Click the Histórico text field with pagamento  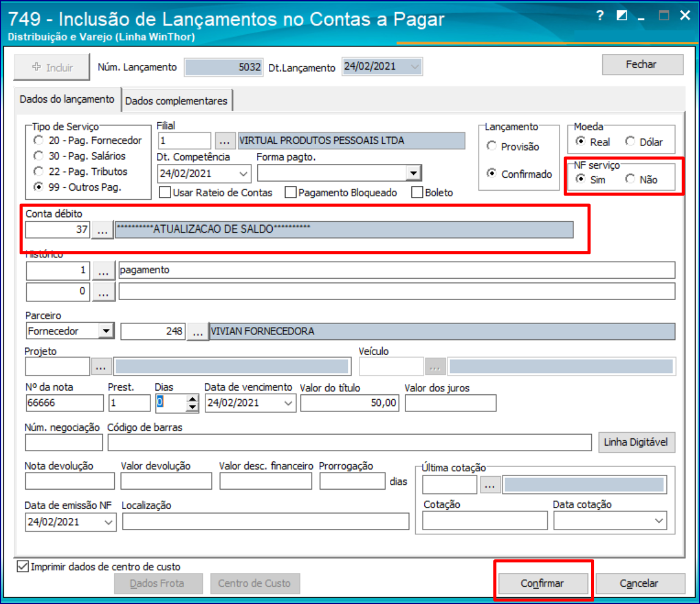pos(396,271)
